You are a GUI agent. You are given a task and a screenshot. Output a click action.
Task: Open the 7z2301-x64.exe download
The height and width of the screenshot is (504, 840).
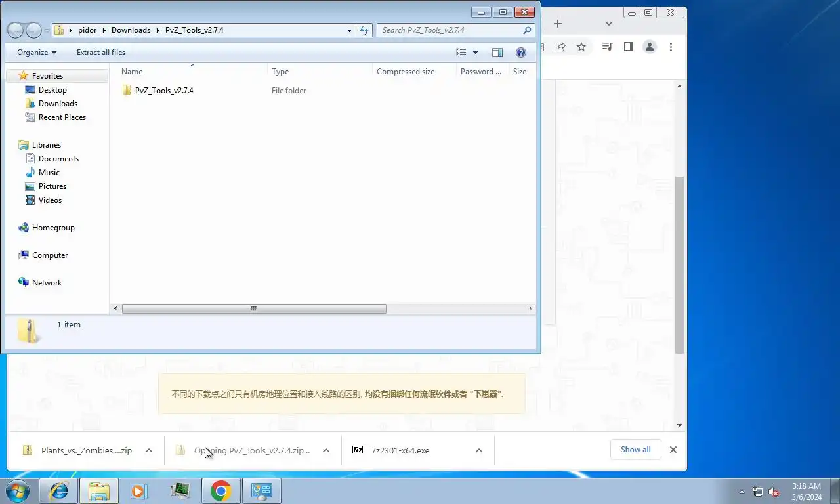[400, 450]
